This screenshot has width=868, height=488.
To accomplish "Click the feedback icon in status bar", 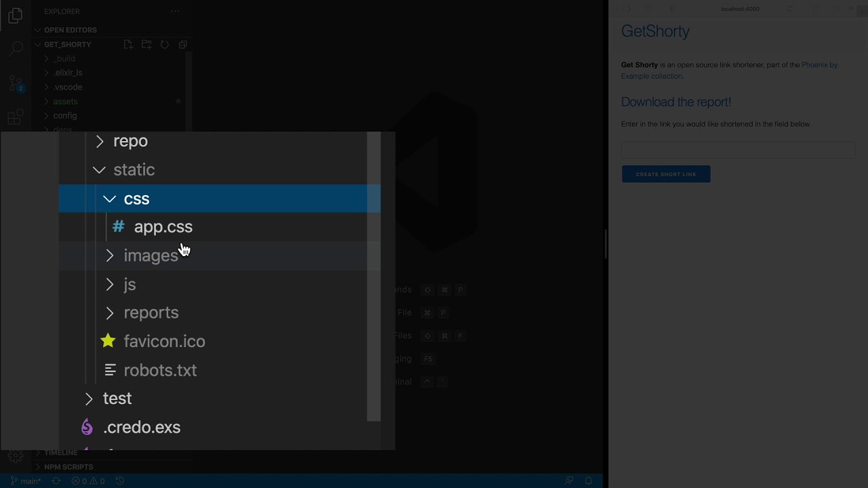I will coord(570,481).
